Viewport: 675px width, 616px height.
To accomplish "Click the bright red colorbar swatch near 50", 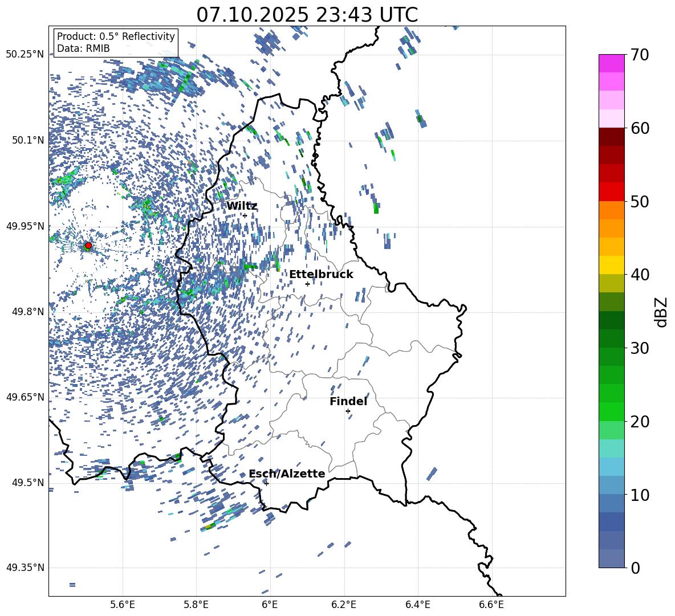I will (x=611, y=192).
